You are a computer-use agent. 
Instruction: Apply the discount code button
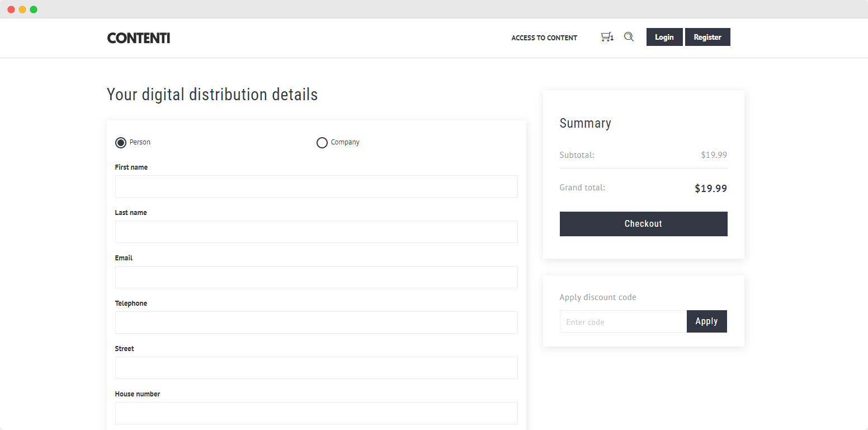706,321
